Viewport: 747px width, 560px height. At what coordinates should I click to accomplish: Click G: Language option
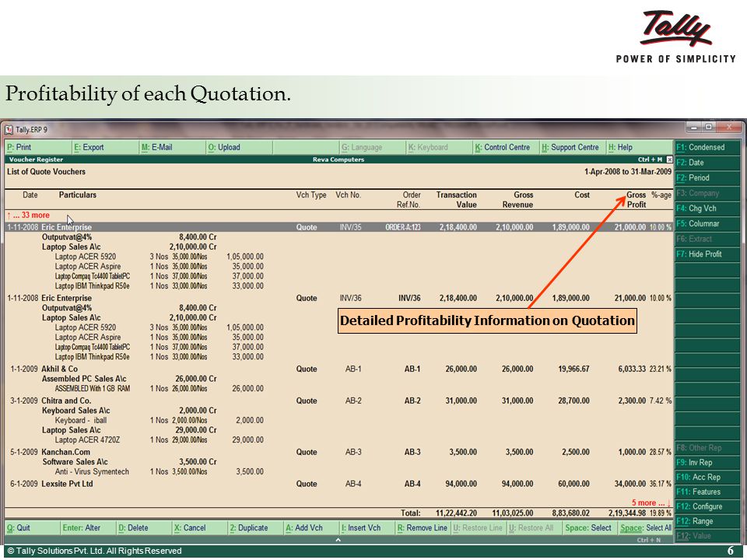(x=373, y=148)
